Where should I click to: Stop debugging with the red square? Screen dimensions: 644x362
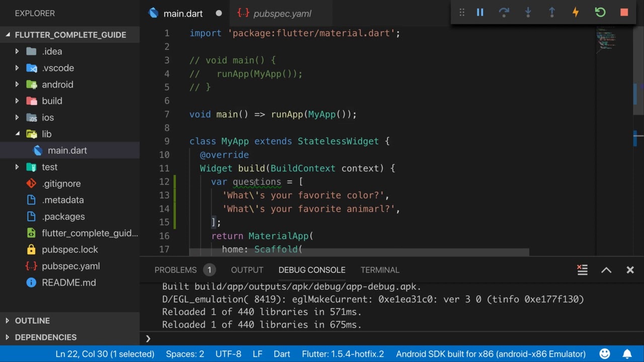coord(624,13)
